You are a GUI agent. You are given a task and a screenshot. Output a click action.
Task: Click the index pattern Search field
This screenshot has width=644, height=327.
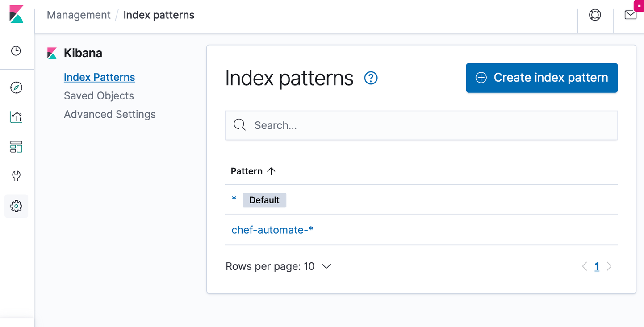(421, 125)
